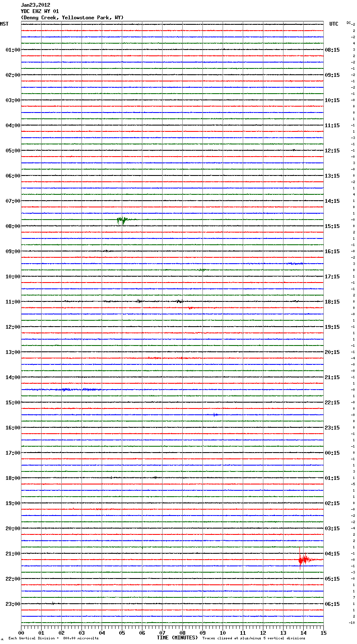This screenshot has width=357, height=644.
Task: Select the 10:00 MST hour label
Action: click(x=13, y=277)
